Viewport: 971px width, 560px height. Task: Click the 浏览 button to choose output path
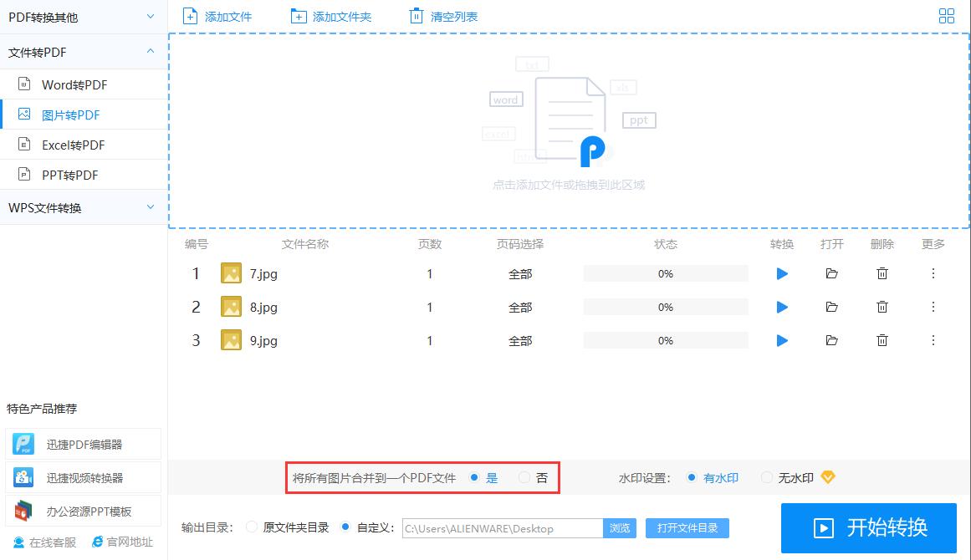(619, 527)
